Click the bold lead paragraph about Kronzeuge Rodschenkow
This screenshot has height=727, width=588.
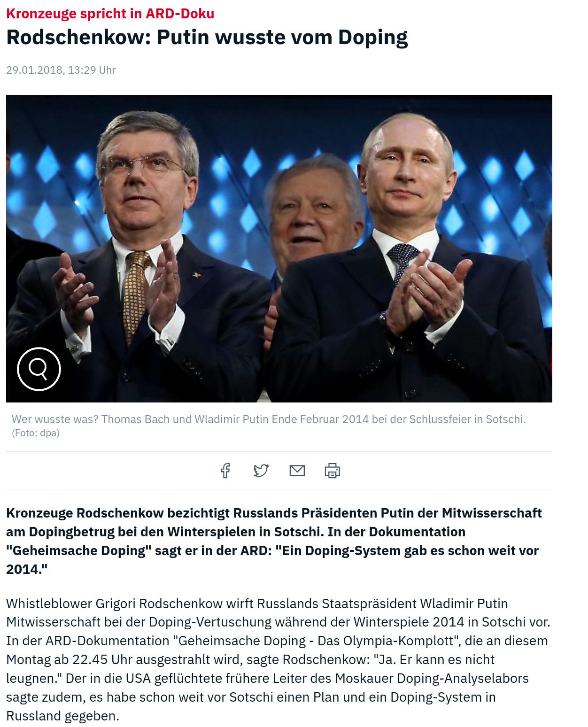click(x=274, y=541)
